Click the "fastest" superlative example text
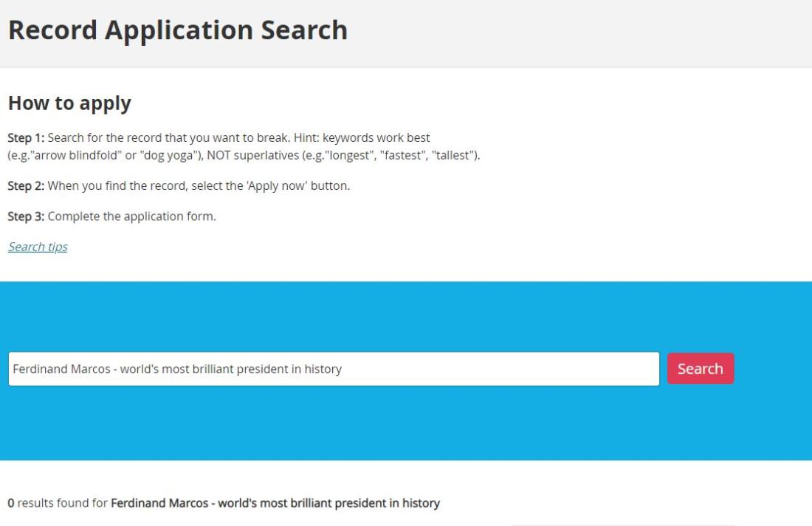Image resolution: width=812 pixels, height=526 pixels. point(402,155)
